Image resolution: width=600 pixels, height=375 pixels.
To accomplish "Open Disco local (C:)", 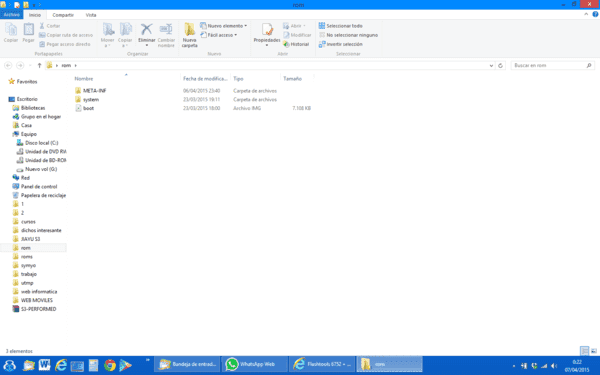I will pos(41,143).
